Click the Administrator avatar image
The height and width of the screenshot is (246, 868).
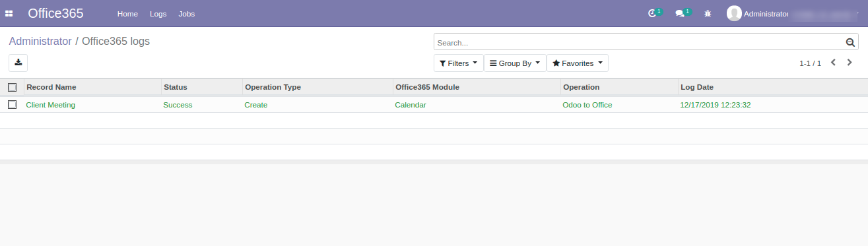[734, 13]
